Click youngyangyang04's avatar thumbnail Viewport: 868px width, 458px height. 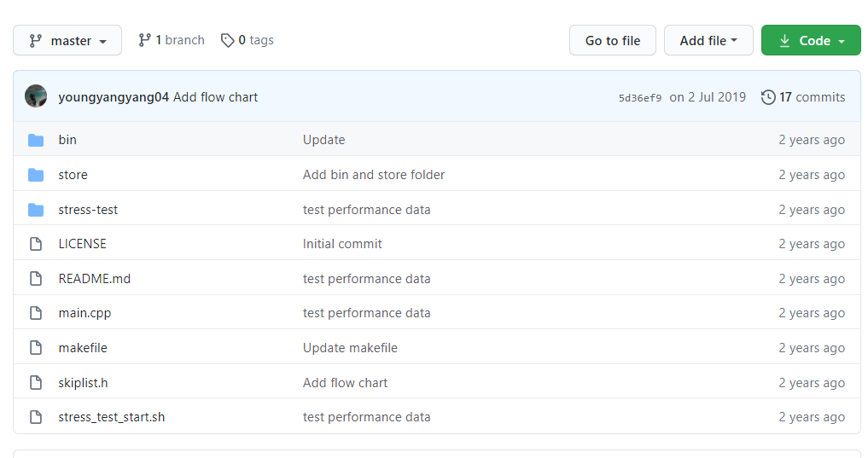[36, 96]
